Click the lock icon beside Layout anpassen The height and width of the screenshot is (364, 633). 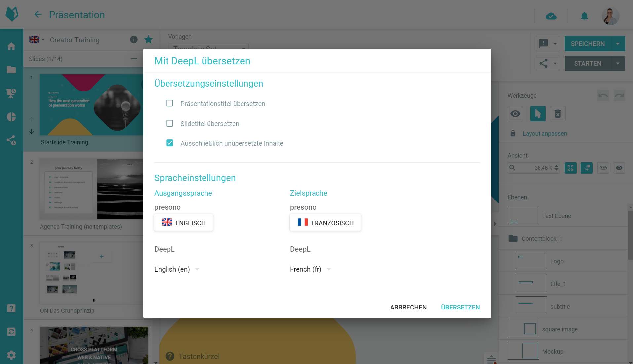[x=513, y=133]
